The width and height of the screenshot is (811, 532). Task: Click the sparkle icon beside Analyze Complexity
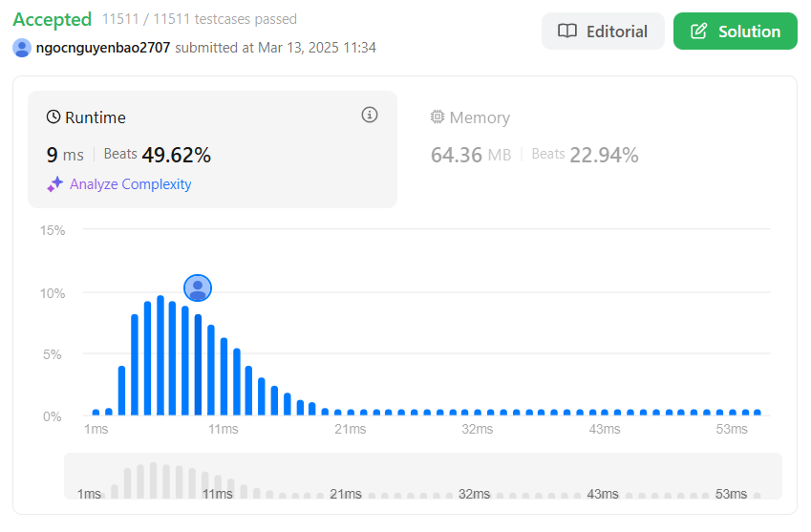54,184
